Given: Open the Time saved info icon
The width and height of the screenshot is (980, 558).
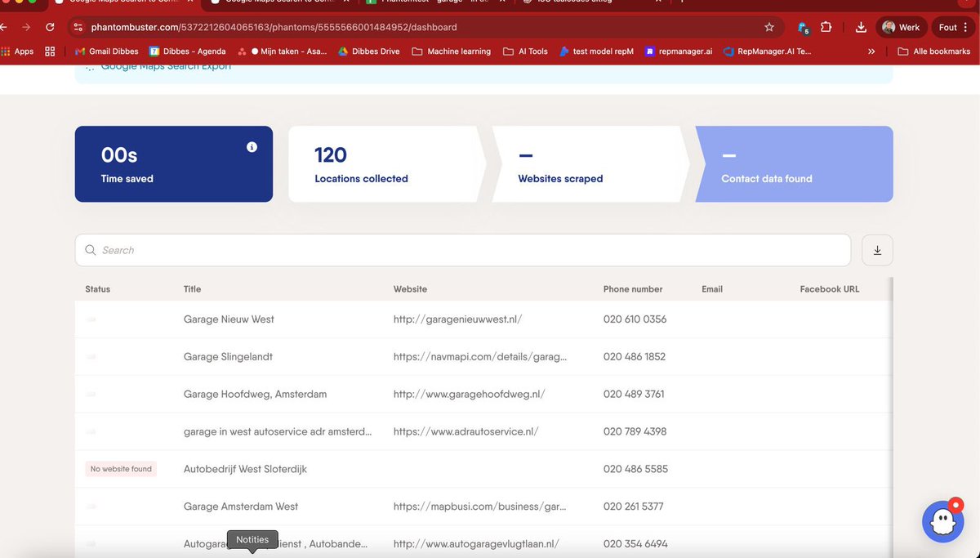Looking at the screenshot, I should point(252,146).
